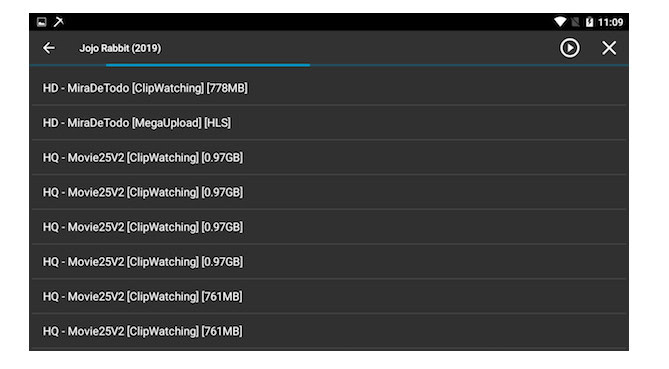Click the unfilled part of progress bar

click(x=469, y=65)
